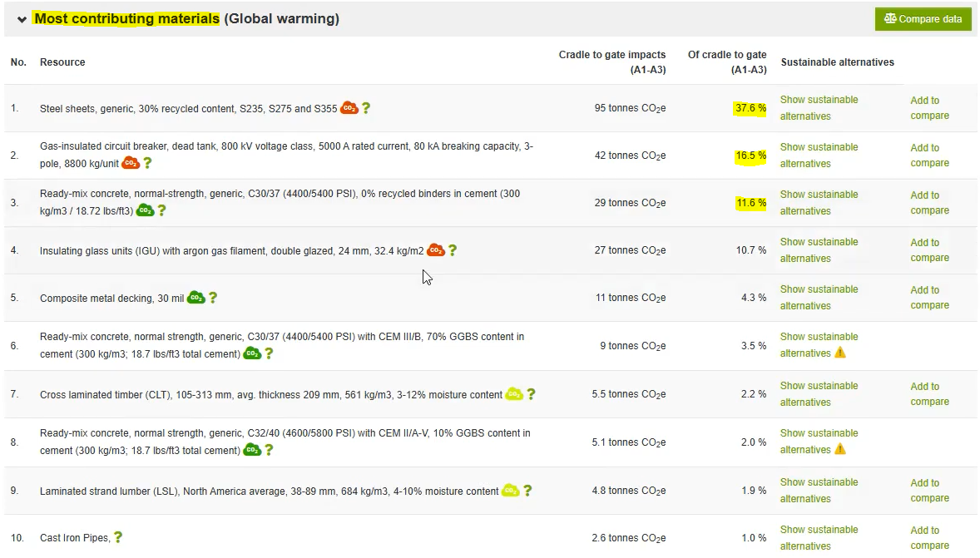Show sustainable alternatives for Cast Iron Pipes
Image resolution: width=980 pixels, height=558 pixels.
pyautogui.click(x=819, y=538)
